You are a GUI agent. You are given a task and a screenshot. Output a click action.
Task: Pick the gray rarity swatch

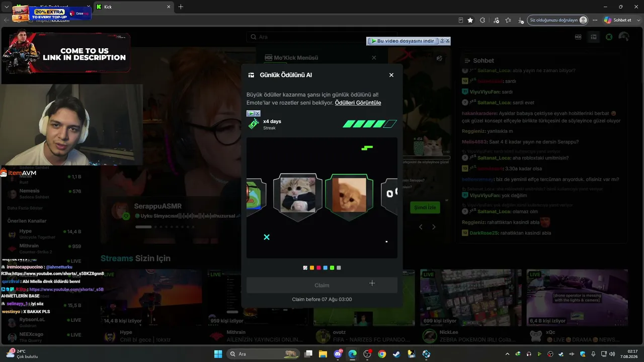click(x=339, y=268)
